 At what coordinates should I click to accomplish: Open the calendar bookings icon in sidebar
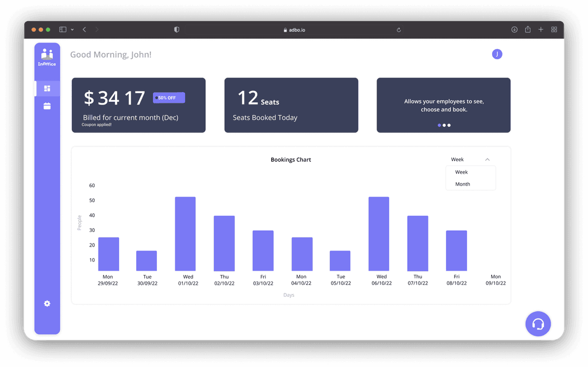click(47, 106)
